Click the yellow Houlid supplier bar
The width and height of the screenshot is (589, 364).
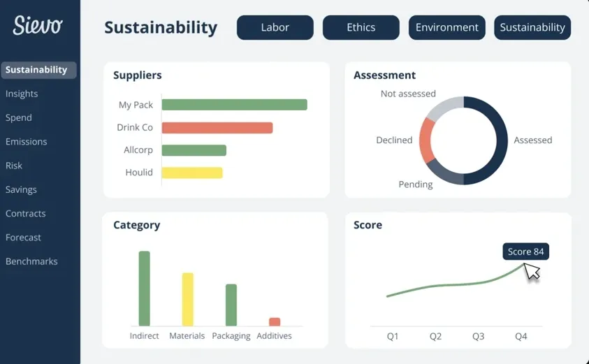coord(191,173)
